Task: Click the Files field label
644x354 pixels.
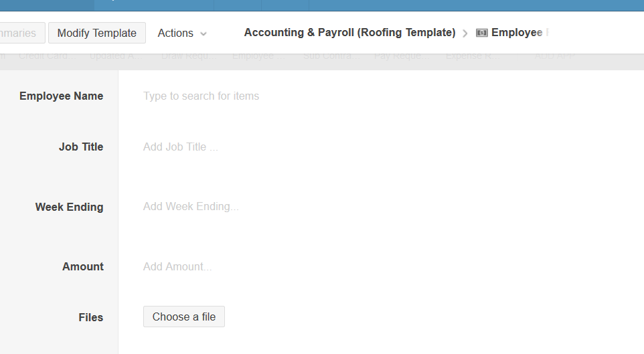Action: coord(90,318)
